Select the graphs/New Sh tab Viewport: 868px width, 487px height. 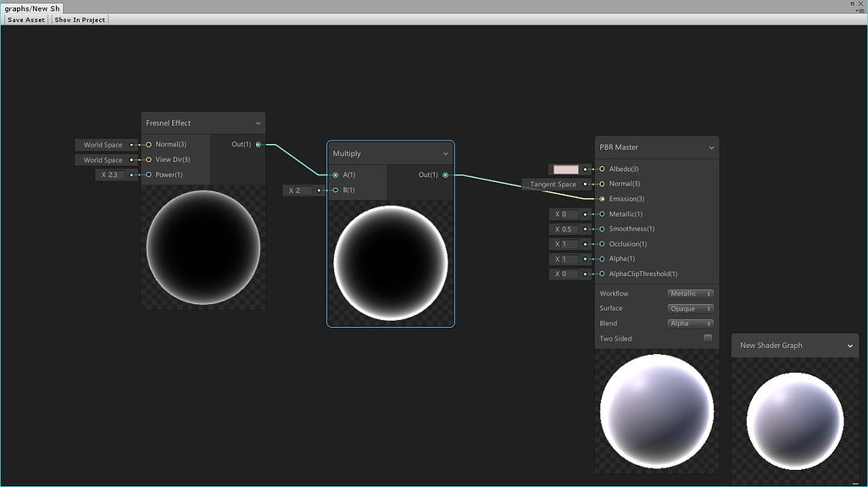tap(31, 8)
